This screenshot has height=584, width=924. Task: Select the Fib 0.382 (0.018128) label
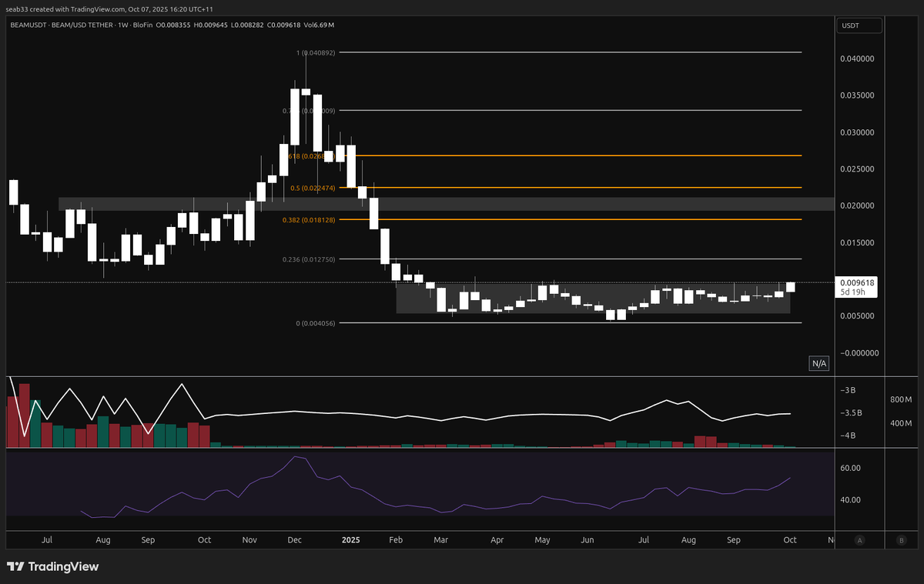point(310,220)
